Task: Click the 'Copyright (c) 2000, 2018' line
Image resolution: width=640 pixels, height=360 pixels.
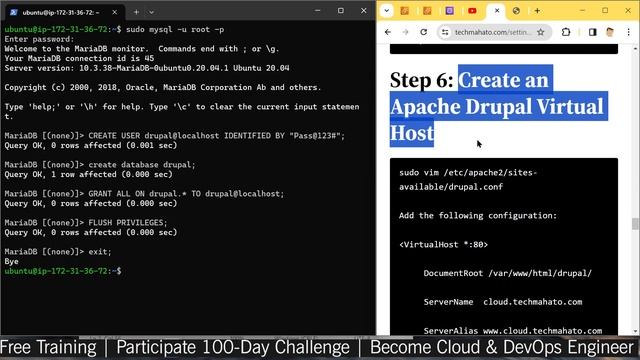Action: (x=163, y=87)
